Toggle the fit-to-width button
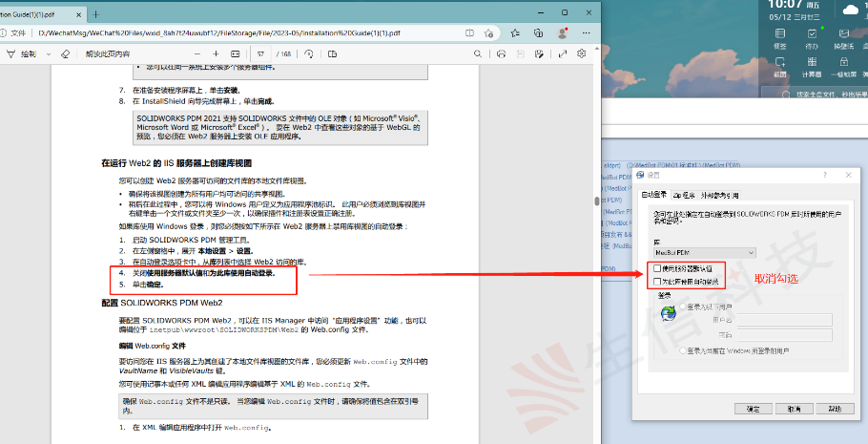 [x=236, y=53]
